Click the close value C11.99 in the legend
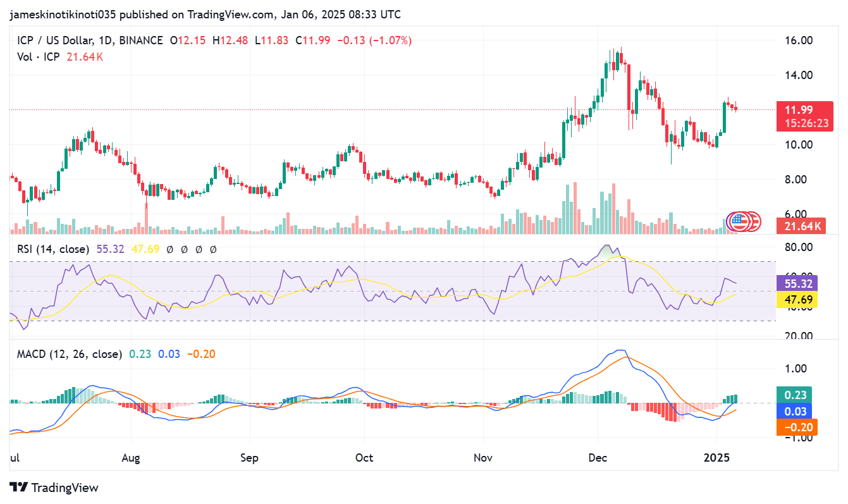848x504 pixels. click(313, 40)
